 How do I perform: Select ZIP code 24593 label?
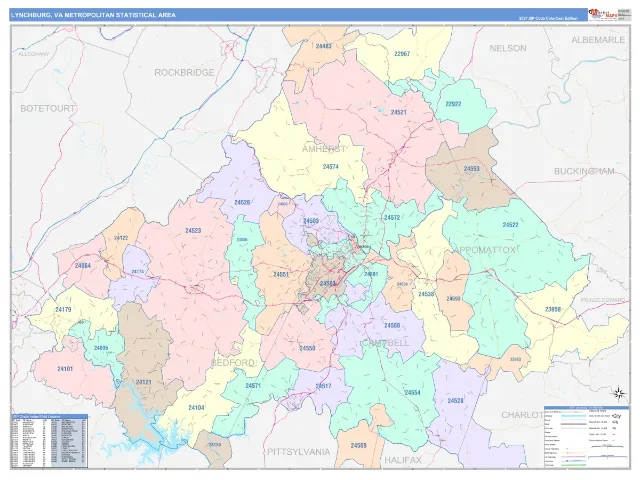coord(453,299)
